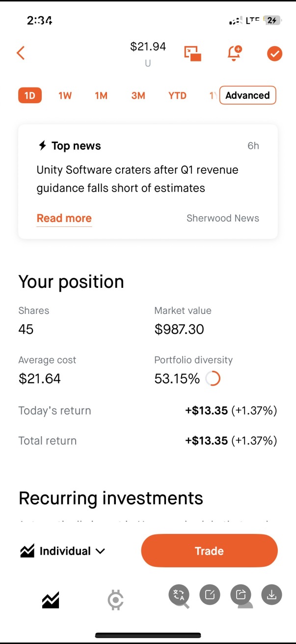The width and height of the screenshot is (296, 644).
Task: Open the crypto tab icon
Action: 115,600
